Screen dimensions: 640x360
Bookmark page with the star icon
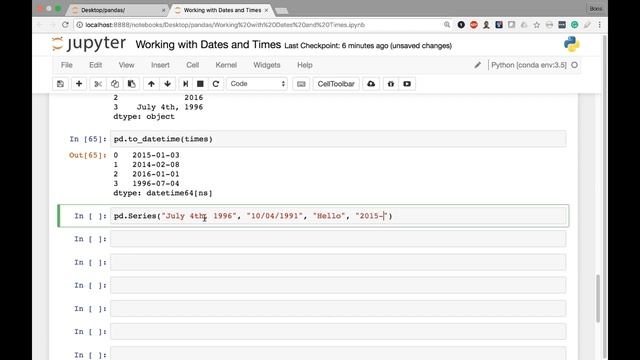tap(536, 25)
